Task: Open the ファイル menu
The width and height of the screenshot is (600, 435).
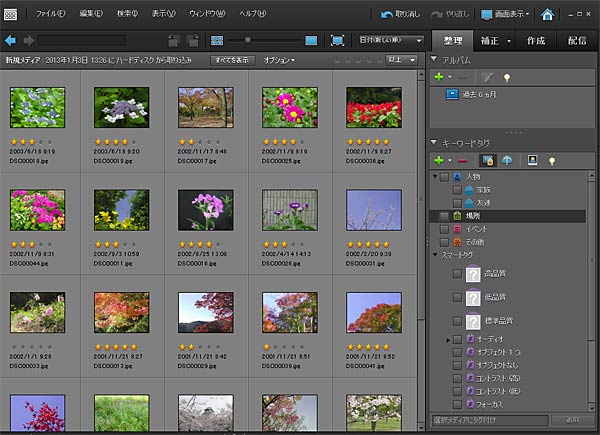Action: tap(51, 14)
